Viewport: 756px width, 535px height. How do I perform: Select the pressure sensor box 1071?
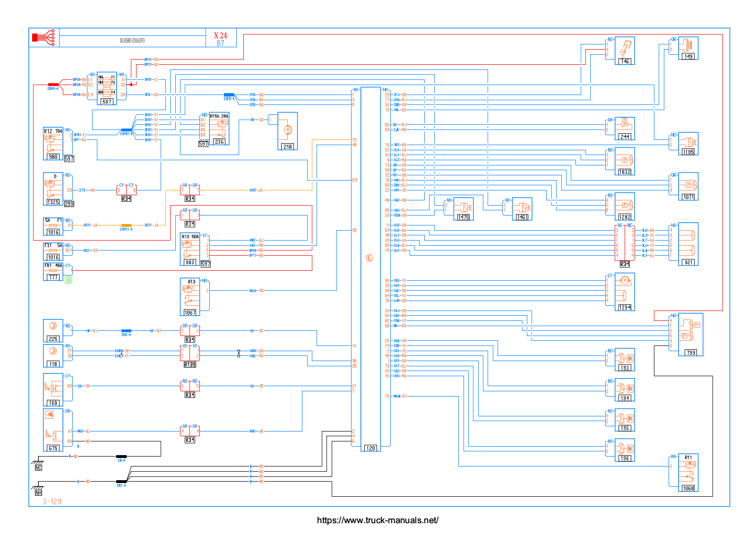688,186
